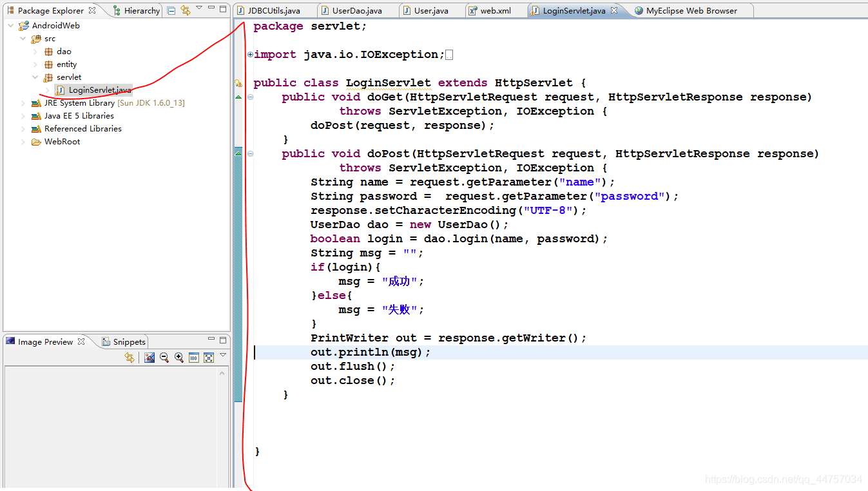Open the Package Explorer view menu
Screen dimensions: 868x491
point(198,8)
